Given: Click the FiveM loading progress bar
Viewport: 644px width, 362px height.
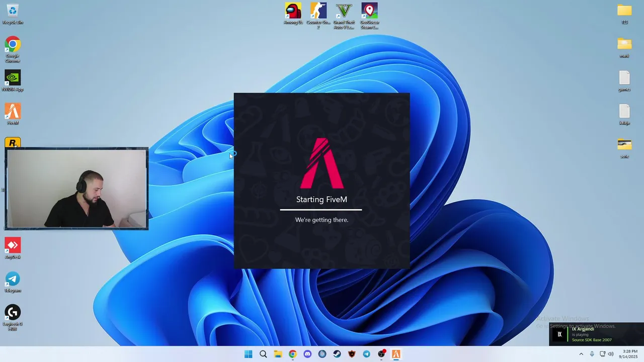Looking at the screenshot, I should (x=321, y=210).
